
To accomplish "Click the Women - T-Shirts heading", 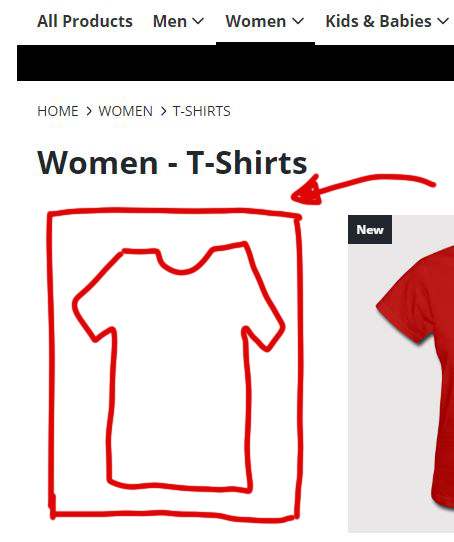I will point(172,163).
